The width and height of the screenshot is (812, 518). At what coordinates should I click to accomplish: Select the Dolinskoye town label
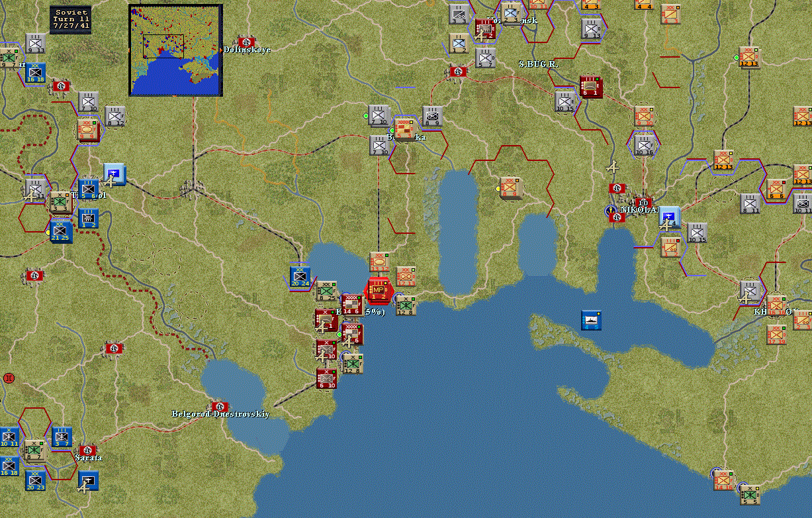pos(247,50)
